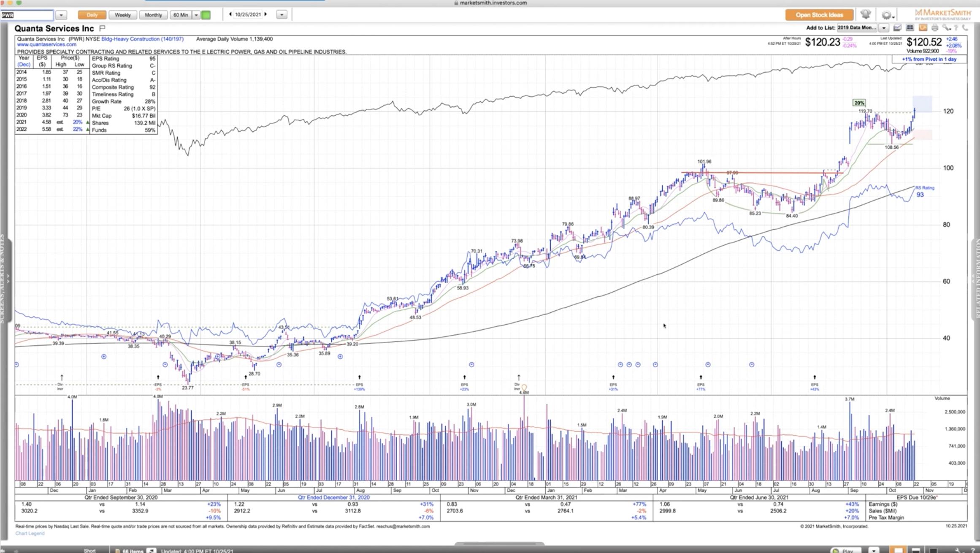
Task: Open Bldg-Heavy Construction industry group link
Action: (142, 39)
